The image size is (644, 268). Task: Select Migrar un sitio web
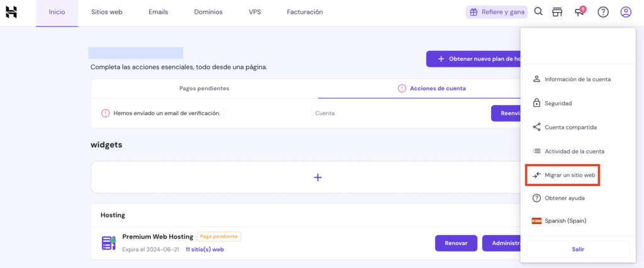pos(569,175)
